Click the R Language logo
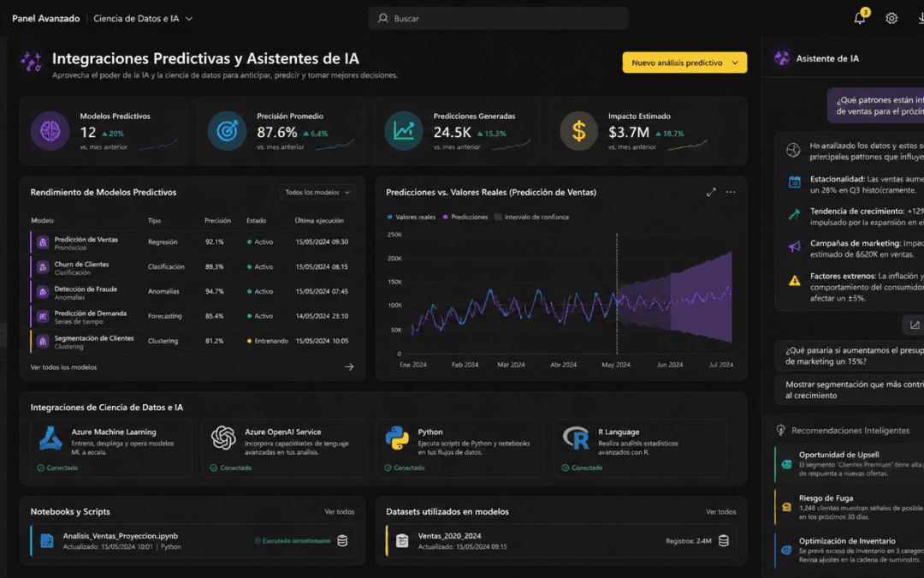 click(x=576, y=438)
